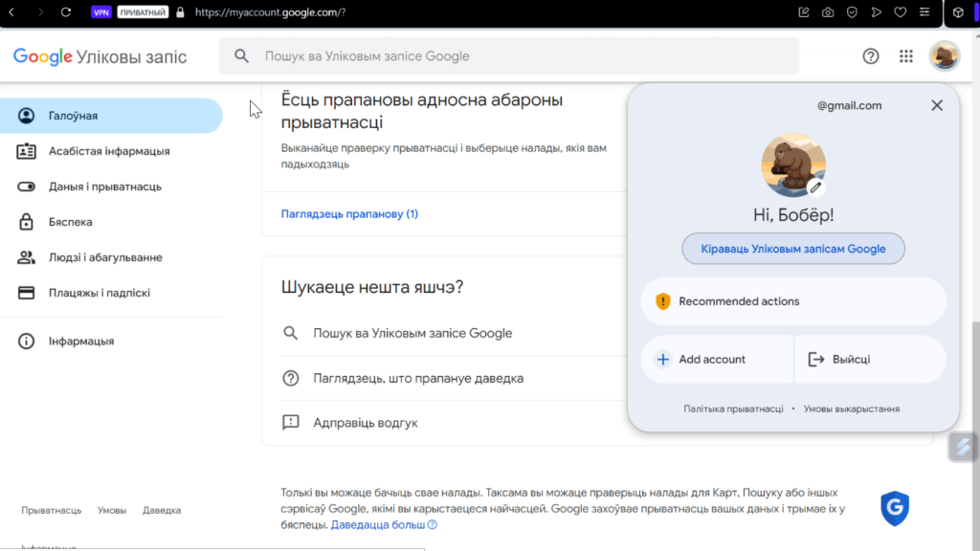980x551 pixels.
Task: Click the Бяспека padlock icon
Action: pos(26,222)
